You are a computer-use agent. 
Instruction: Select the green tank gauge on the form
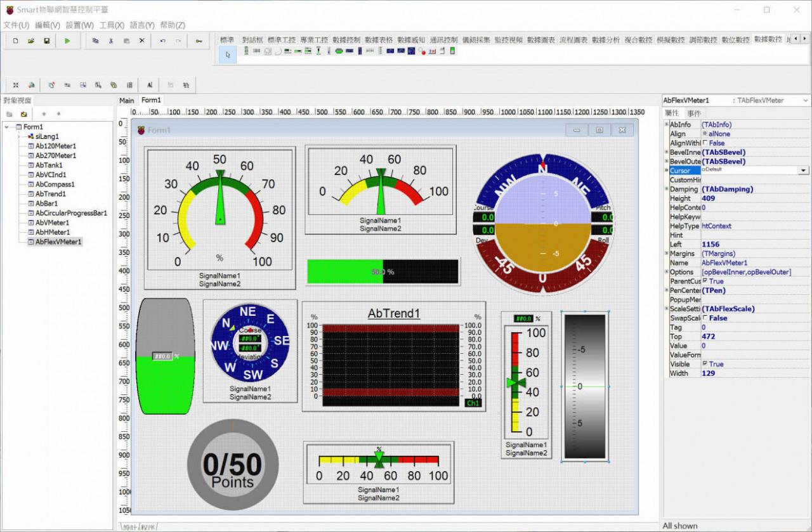166,356
